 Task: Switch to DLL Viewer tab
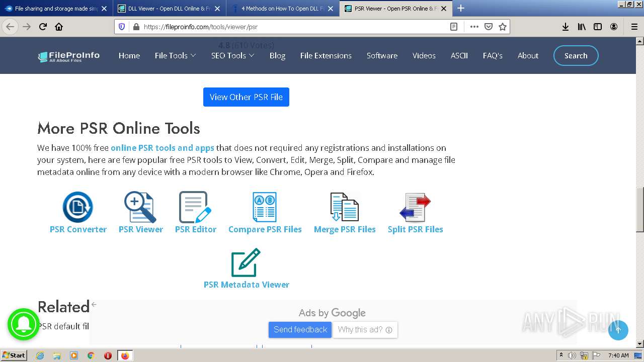(x=169, y=9)
